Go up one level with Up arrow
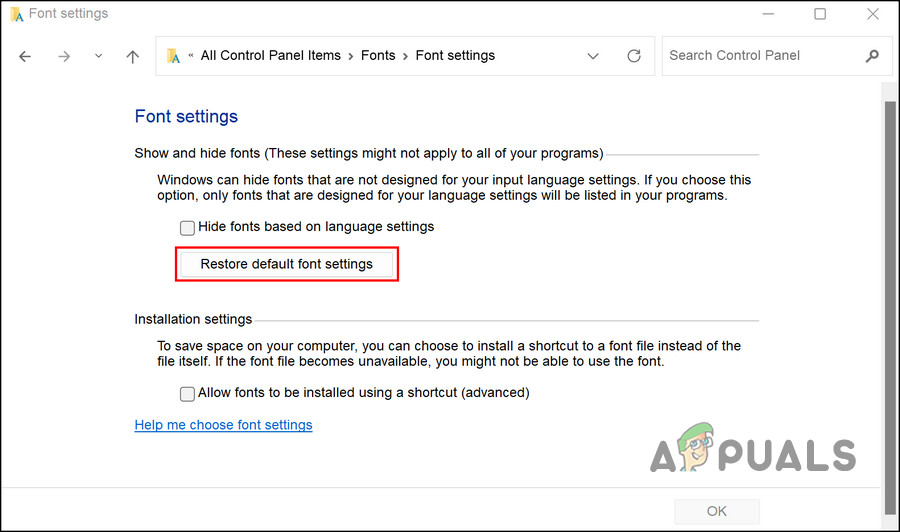 pos(133,56)
